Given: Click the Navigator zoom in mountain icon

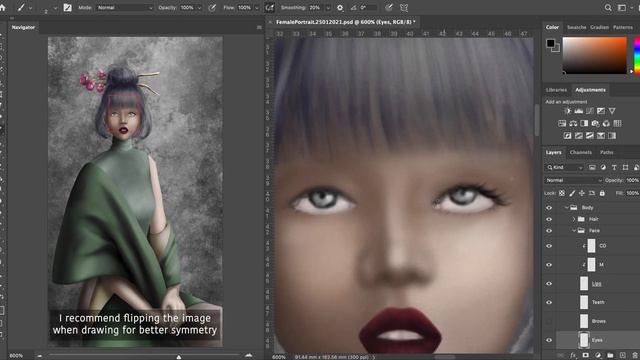Looking at the screenshot, I should click(x=249, y=356).
